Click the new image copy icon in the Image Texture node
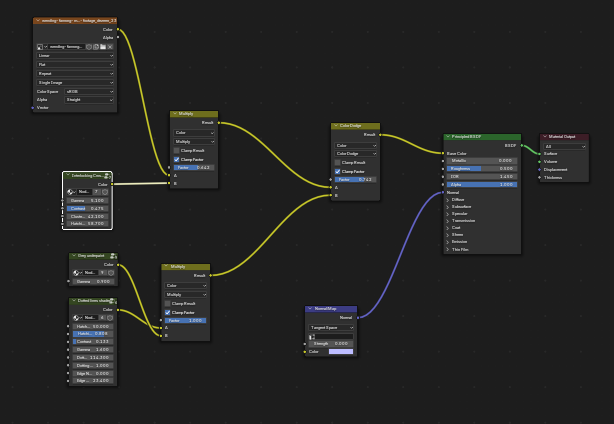The image size is (614, 424). pyautogui.click(x=96, y=47)
